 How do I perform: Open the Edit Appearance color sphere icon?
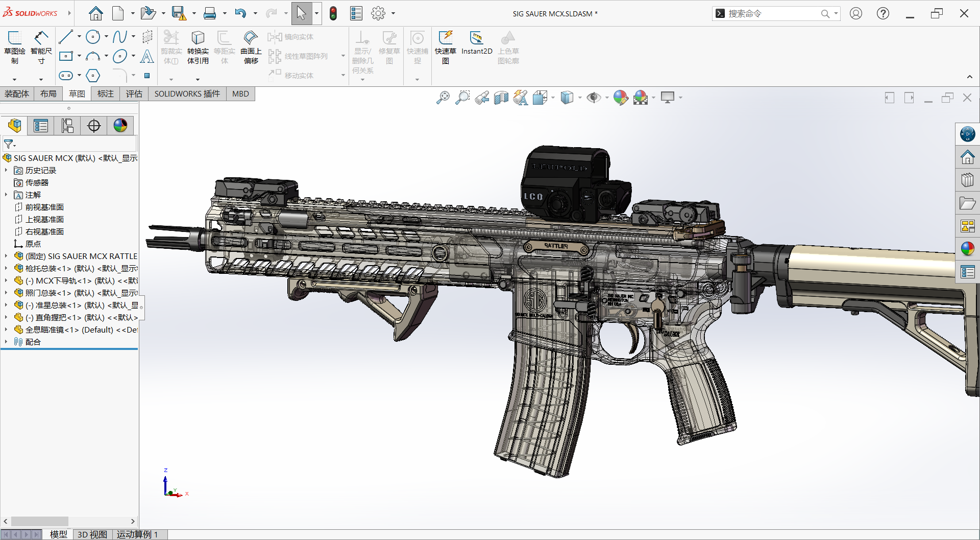[x=621, y=97]
